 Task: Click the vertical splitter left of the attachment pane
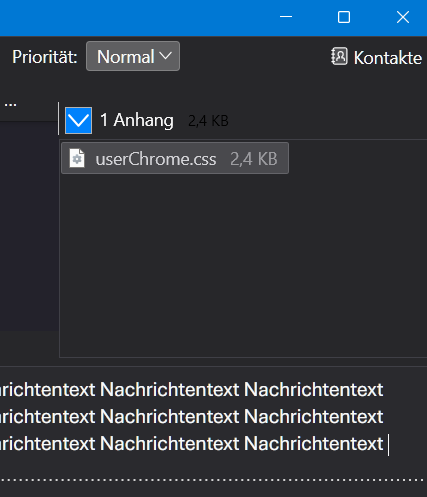(59, 118)
